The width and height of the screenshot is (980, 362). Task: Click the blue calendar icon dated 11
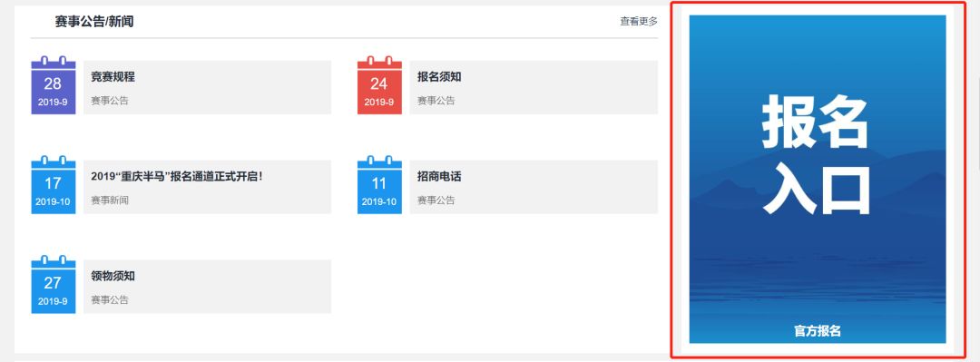[379, 184]
